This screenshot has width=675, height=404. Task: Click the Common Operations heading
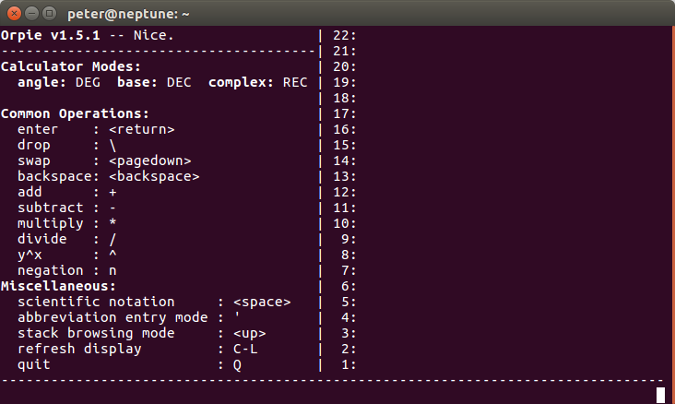pos(75,113)
